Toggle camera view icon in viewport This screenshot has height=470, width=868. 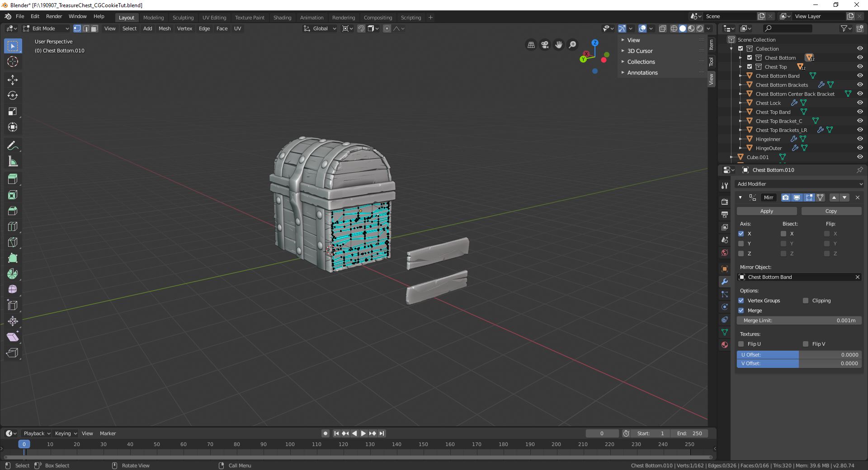[545, 45]
